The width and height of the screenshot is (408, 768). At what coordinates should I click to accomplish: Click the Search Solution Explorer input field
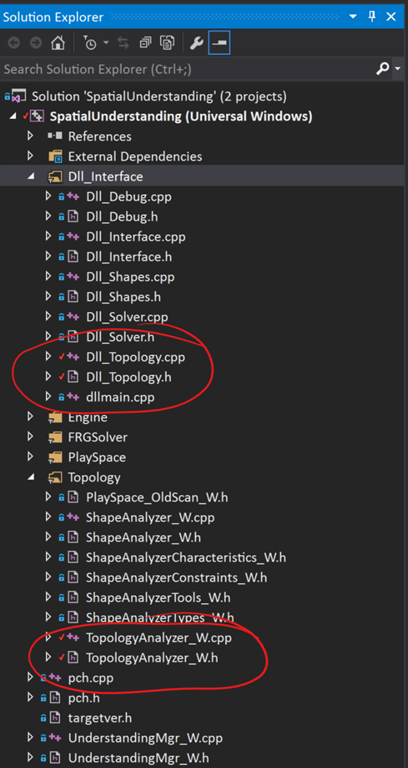[187, 70]
